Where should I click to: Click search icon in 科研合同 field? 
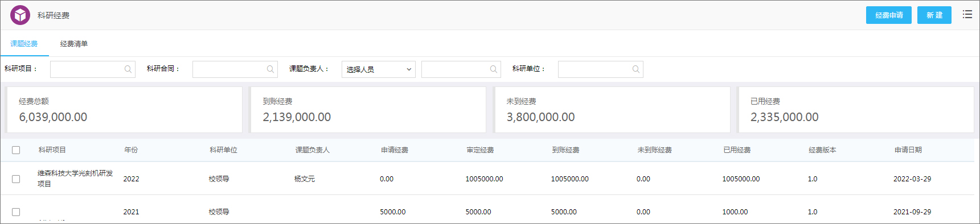pos(270,69)
